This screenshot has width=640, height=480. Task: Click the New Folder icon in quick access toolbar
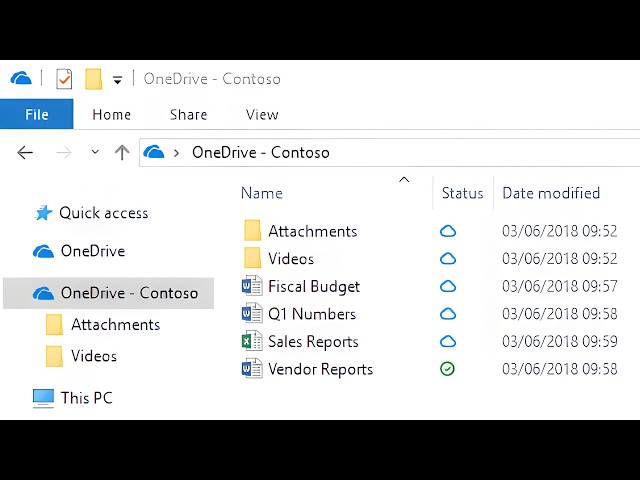pos(93,79)
